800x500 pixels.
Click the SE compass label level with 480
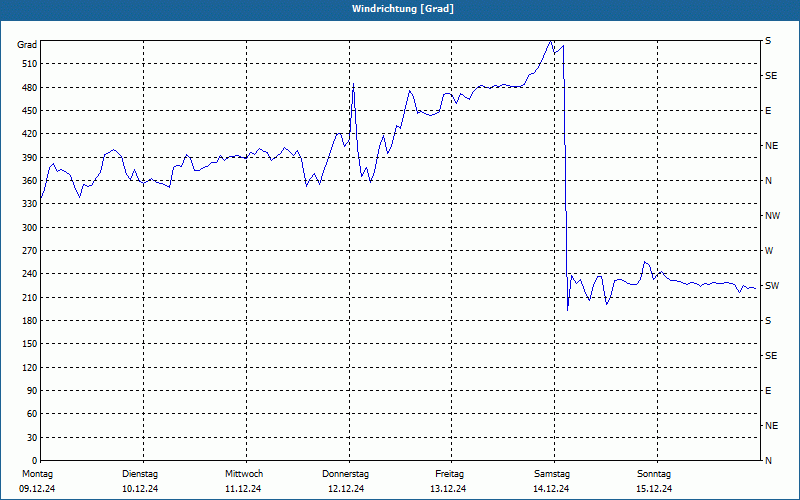tap(771, 76)
